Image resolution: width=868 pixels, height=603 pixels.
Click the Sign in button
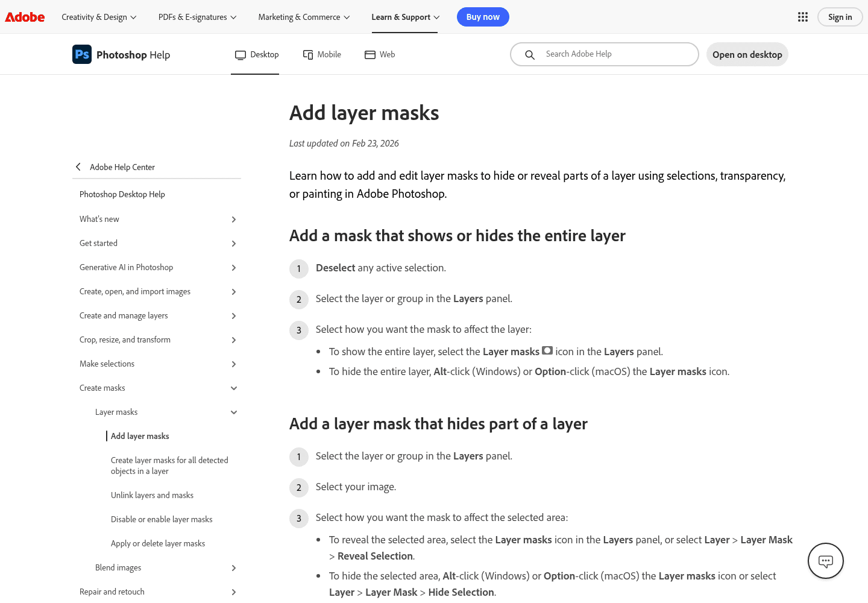coord(840,17)
